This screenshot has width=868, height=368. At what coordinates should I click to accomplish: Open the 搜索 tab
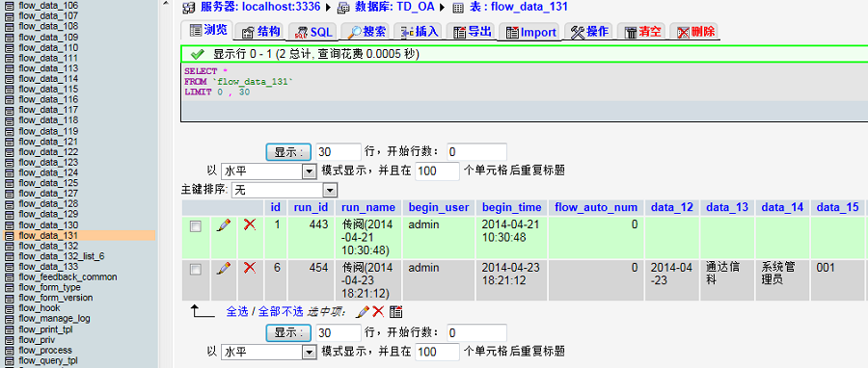click(366, 32)
